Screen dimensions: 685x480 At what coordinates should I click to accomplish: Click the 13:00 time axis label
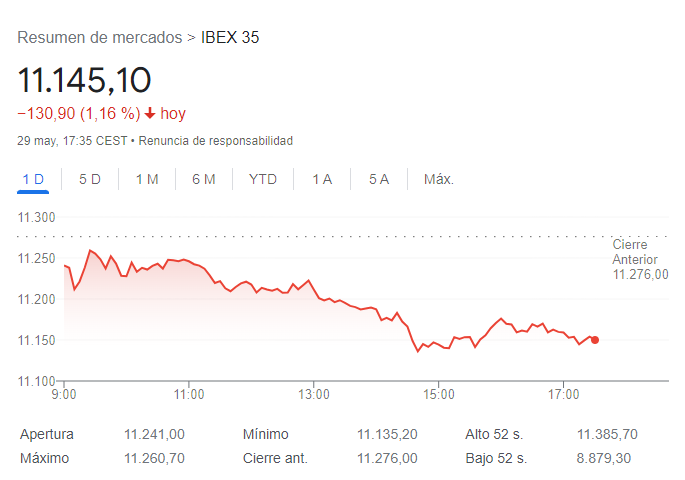314,394
